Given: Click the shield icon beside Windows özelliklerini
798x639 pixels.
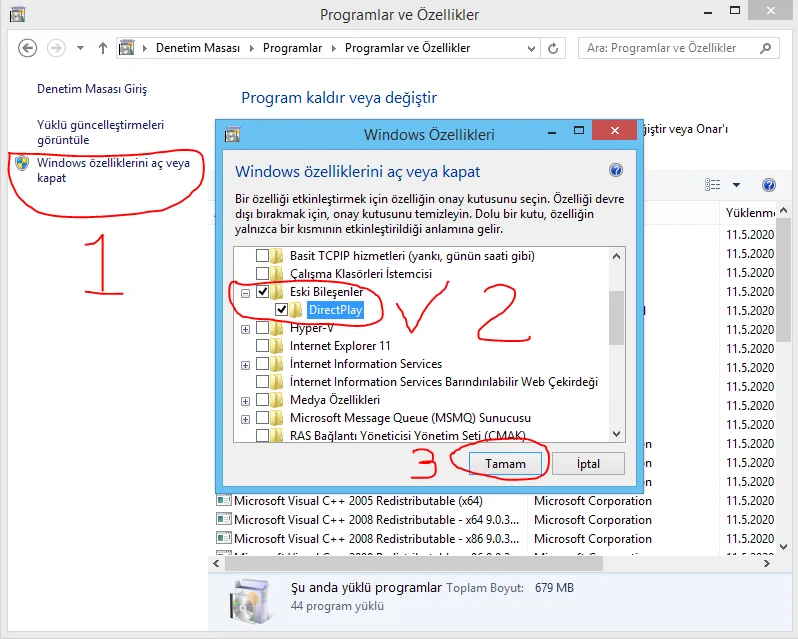Looking at the screenshot, I should click(22, 163).
